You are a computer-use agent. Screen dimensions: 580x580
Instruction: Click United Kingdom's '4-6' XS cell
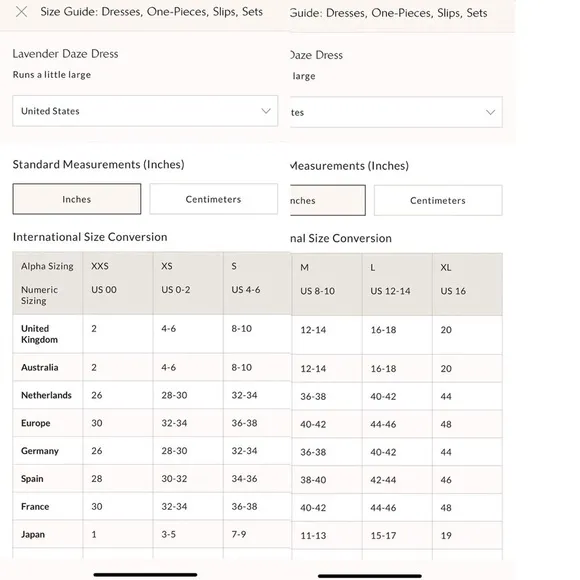[x=168, y=328]
